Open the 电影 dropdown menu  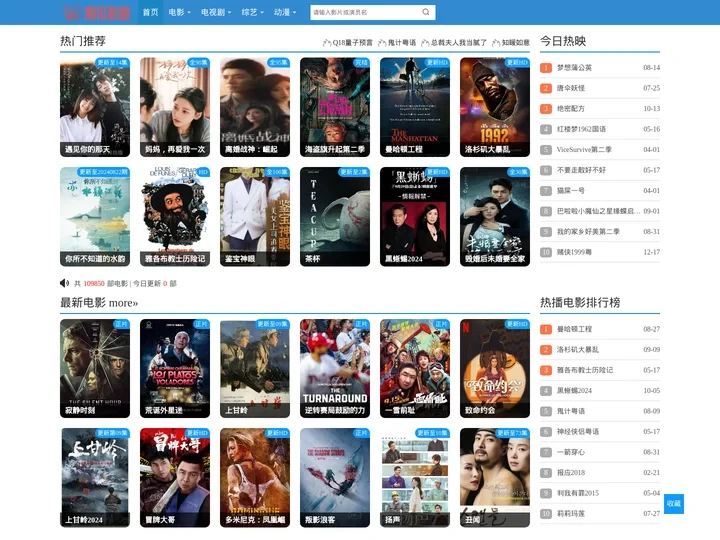coord(179,12)
